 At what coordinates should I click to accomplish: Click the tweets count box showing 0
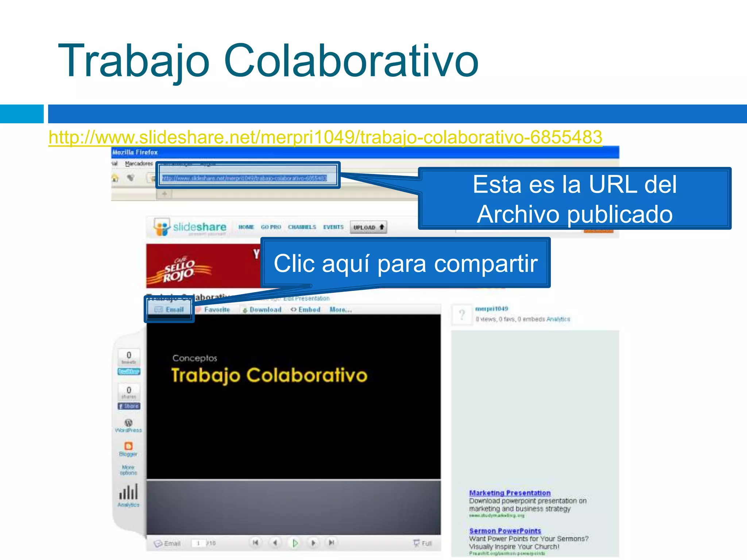(129, 357)
